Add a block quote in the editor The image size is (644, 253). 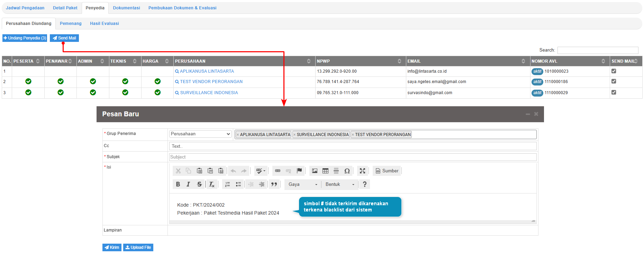(x=274, y=184)
